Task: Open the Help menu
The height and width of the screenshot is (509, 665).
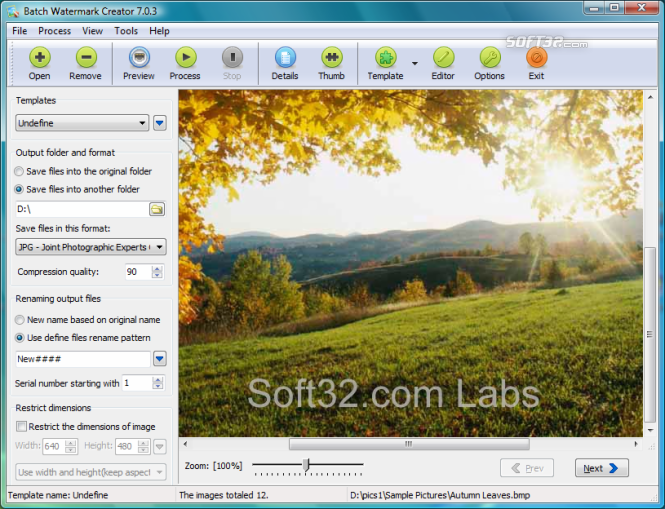Action: 159,31
